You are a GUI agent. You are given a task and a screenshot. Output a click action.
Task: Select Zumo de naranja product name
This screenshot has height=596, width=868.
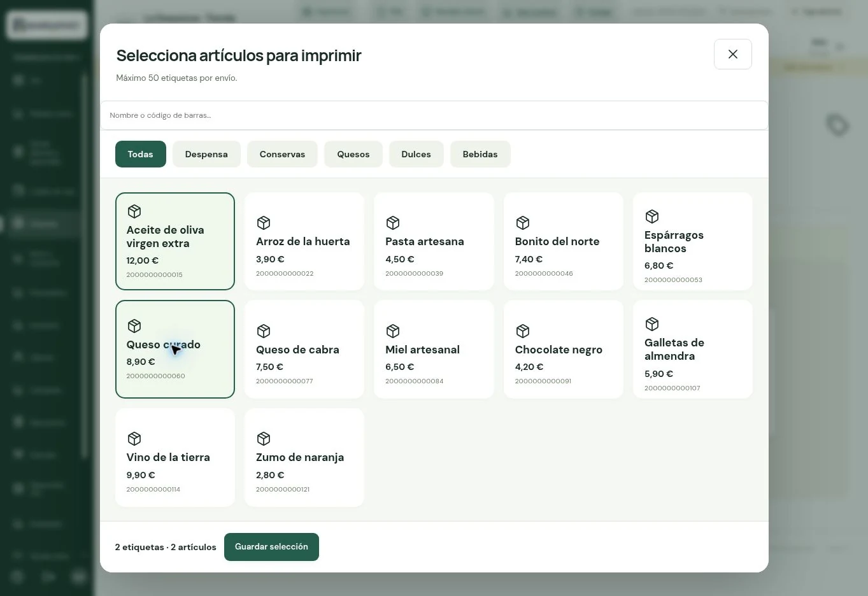(x=300, y=457)
